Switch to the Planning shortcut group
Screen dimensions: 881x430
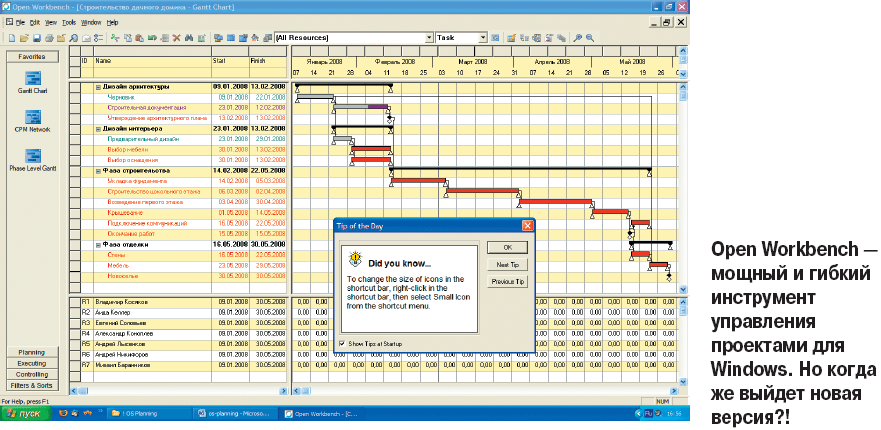[x=32, y=352]
